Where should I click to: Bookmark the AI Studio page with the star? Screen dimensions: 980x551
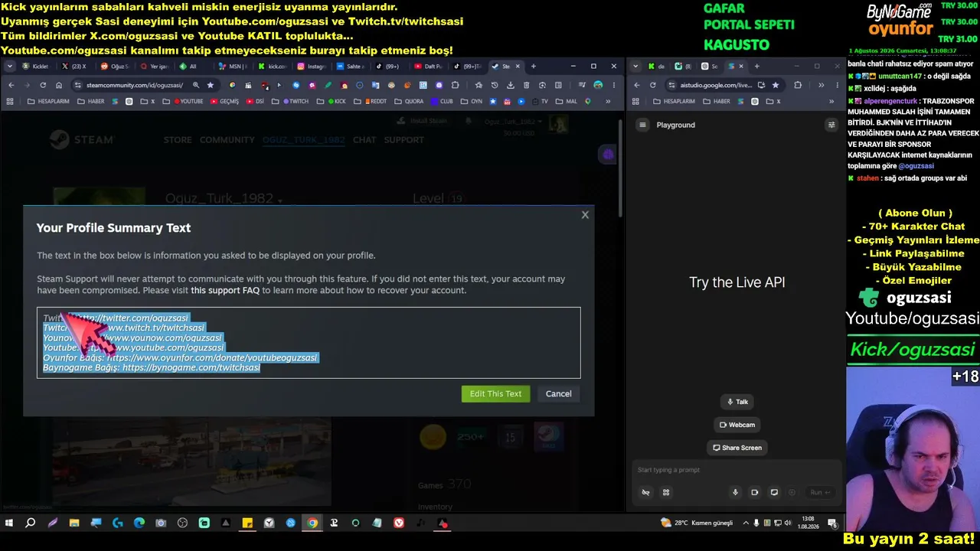[x=776, y=85]
